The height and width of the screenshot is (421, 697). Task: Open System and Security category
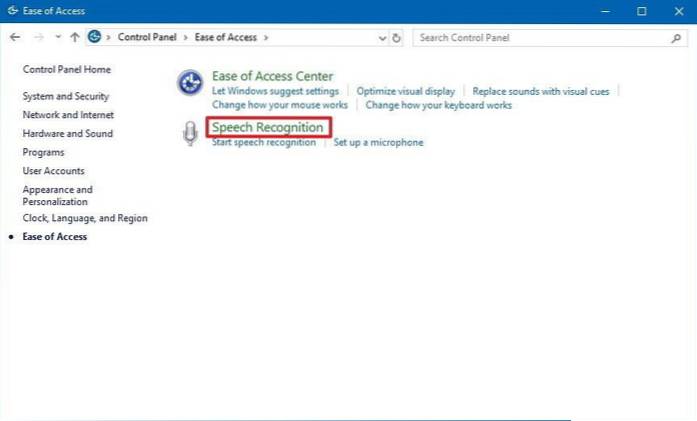(66, 96)
